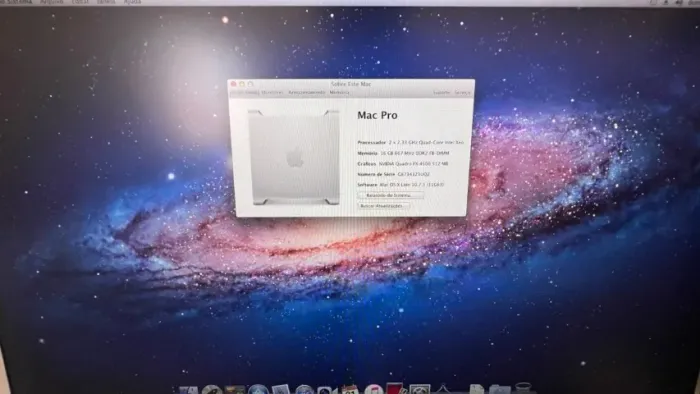Close the Sobre Este Mac window
The height and width of the screenshot is (394, 700).
(233, 84)
